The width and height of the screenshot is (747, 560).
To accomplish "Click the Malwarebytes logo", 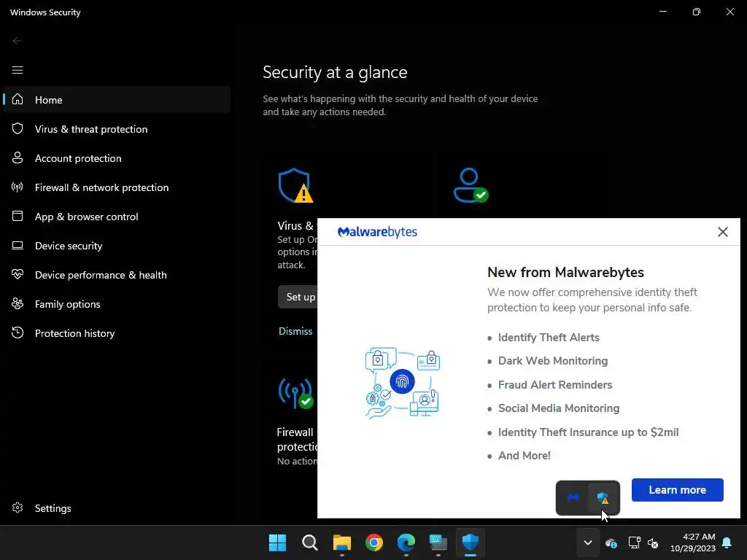I will tap(377, 232).
